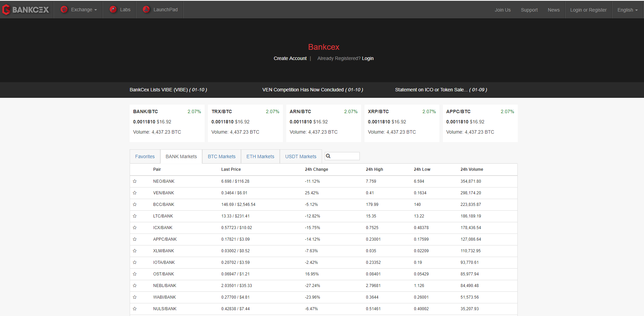The image size is (644, 316).
Task: Click the BankCex logo in the header
Action: click(x=26, y=10)
